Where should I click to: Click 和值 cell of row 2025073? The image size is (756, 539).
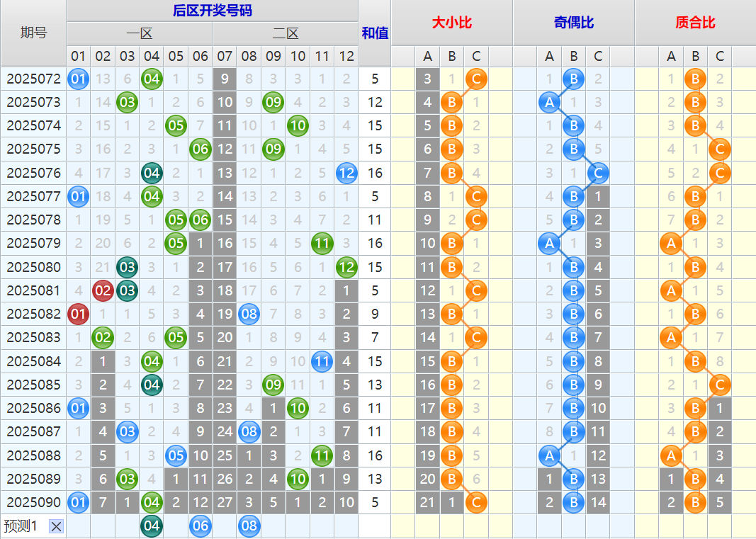click(375, 102)
